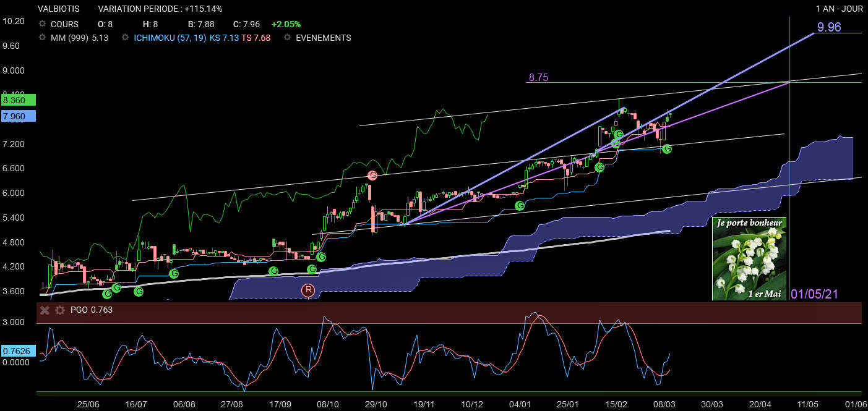Click the 06/08 date axis label
The width and height of the screenshot is (868, 411).
184,404
